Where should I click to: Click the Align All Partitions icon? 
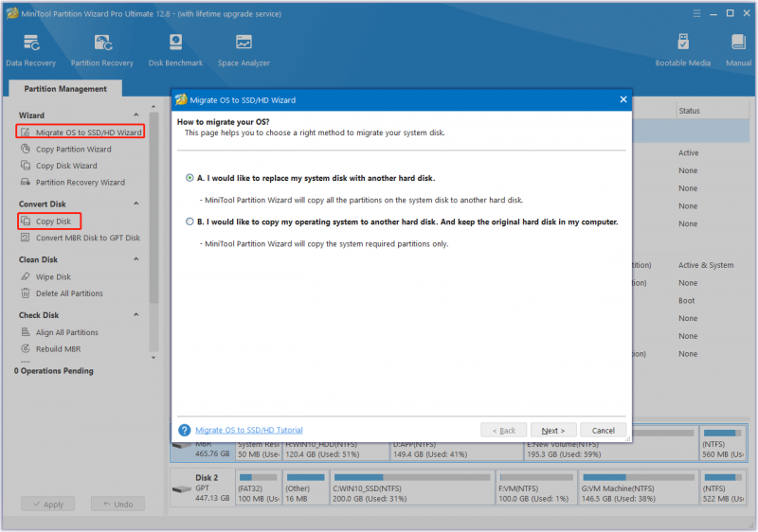26,331
